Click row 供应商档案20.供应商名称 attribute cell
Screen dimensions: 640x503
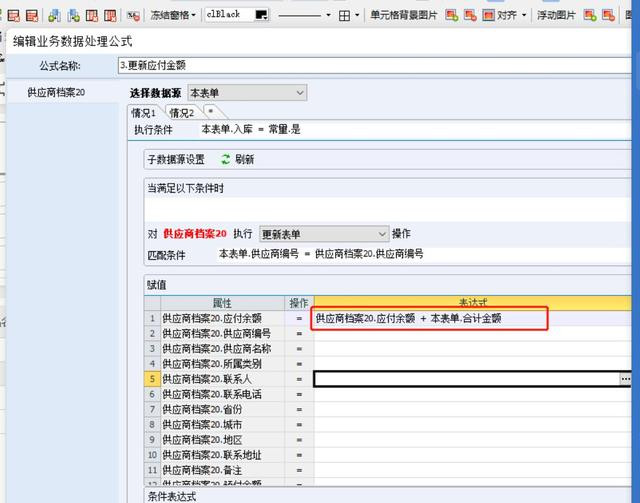pos(222,349)
